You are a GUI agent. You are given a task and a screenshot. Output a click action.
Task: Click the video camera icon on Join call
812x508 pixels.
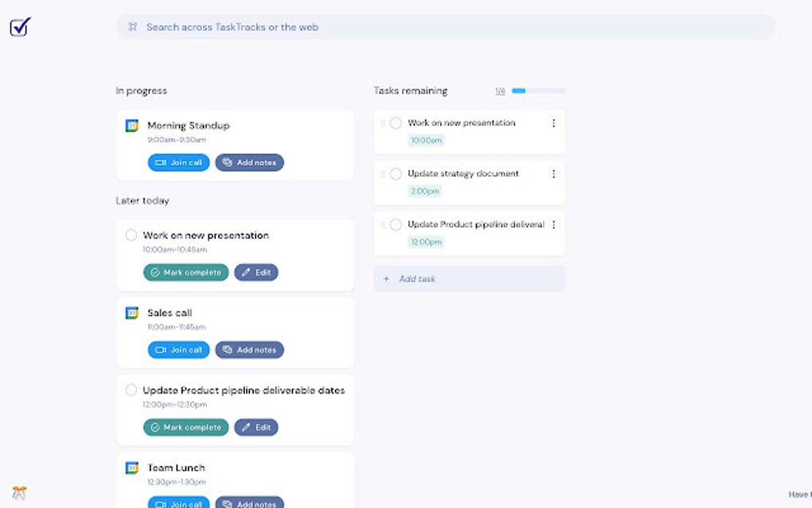click(160, 162)
